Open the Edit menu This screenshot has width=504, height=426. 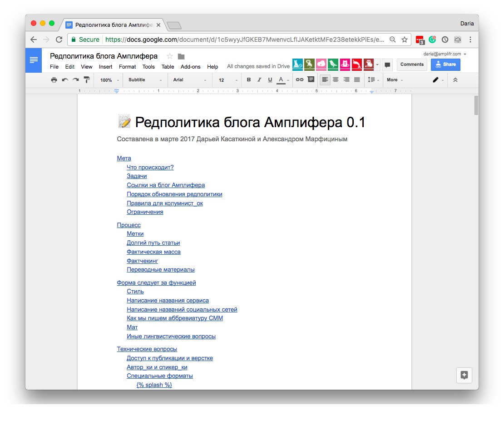(x=70, y=67)
